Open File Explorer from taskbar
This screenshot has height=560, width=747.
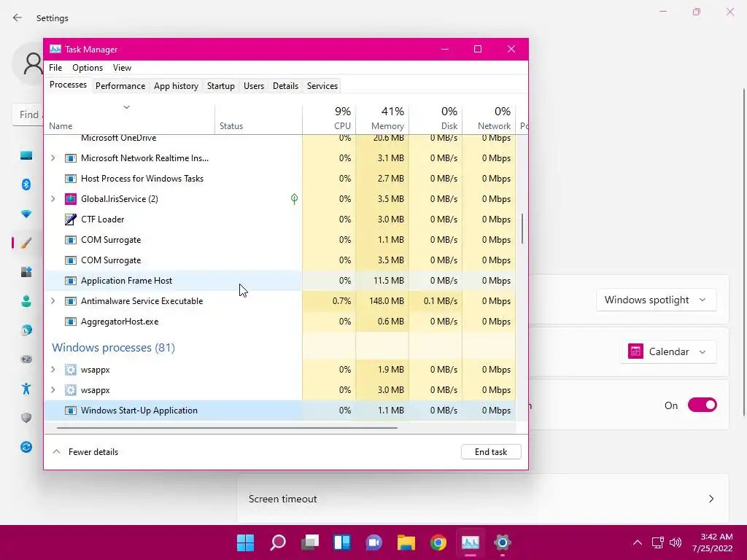[406, 542]
